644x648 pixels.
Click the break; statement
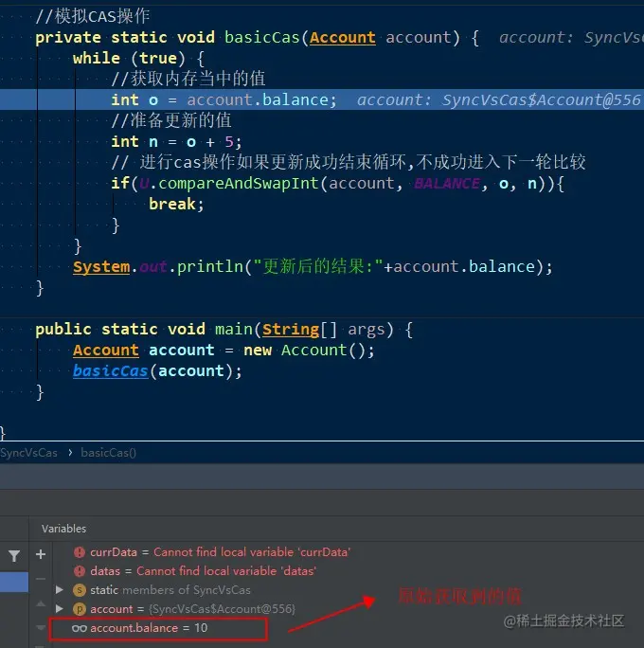click(x=176, y=204)
